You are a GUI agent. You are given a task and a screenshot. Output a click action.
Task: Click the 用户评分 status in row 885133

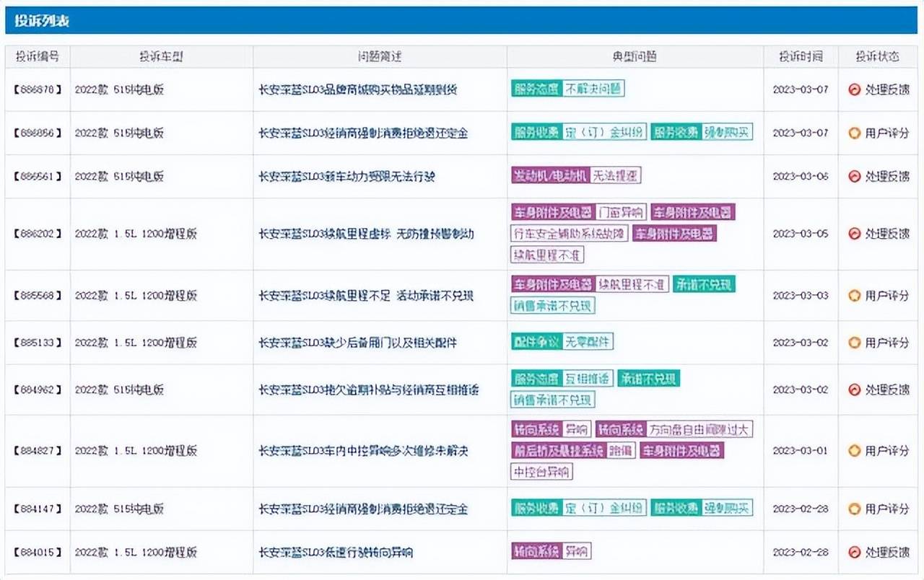tap(887, 343)
